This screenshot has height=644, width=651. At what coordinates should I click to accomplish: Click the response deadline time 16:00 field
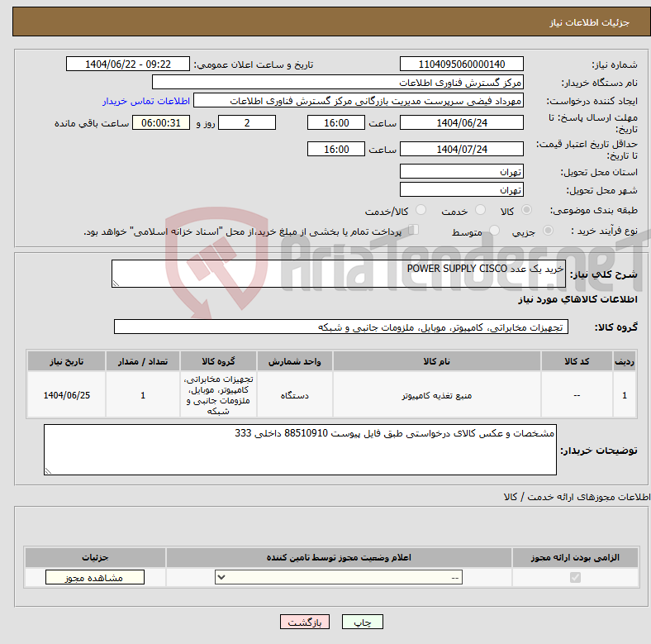pos(336,122)
